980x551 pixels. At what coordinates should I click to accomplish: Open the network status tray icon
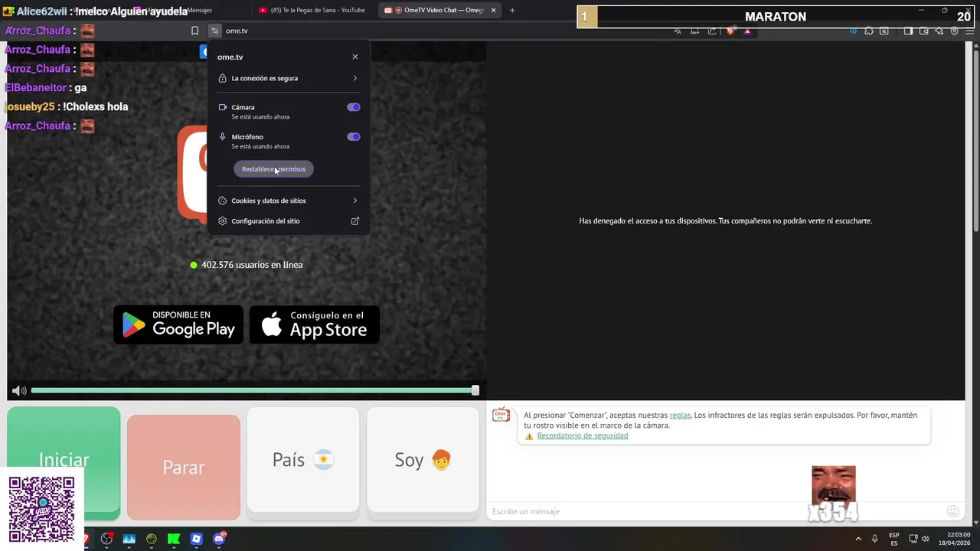(x=913, y=539)
